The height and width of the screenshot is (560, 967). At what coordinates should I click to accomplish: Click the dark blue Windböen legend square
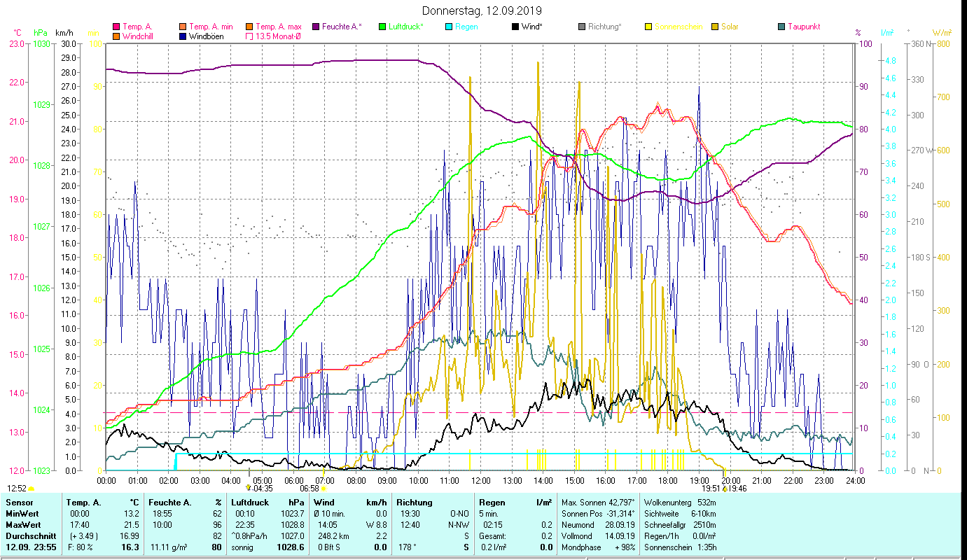(183, 36)
